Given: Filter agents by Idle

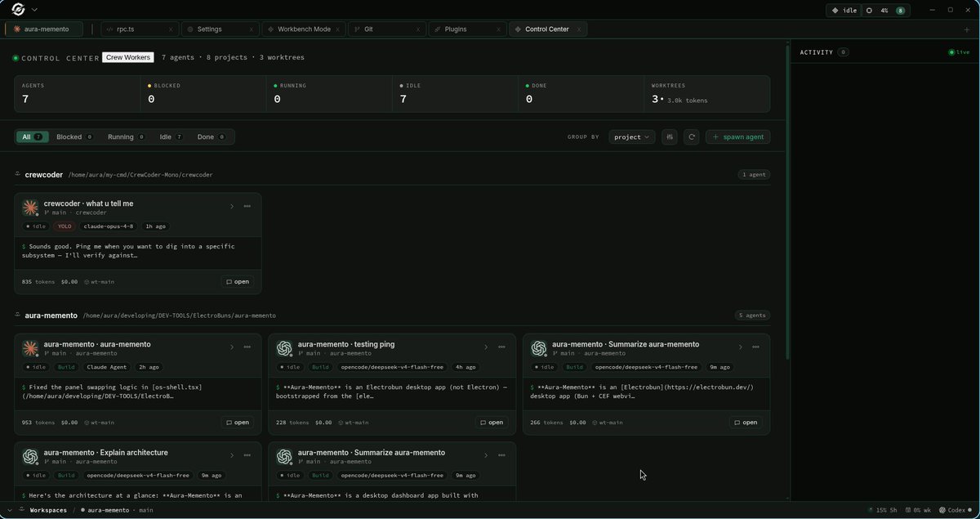Looking at the screenshot, I should 171,136.
